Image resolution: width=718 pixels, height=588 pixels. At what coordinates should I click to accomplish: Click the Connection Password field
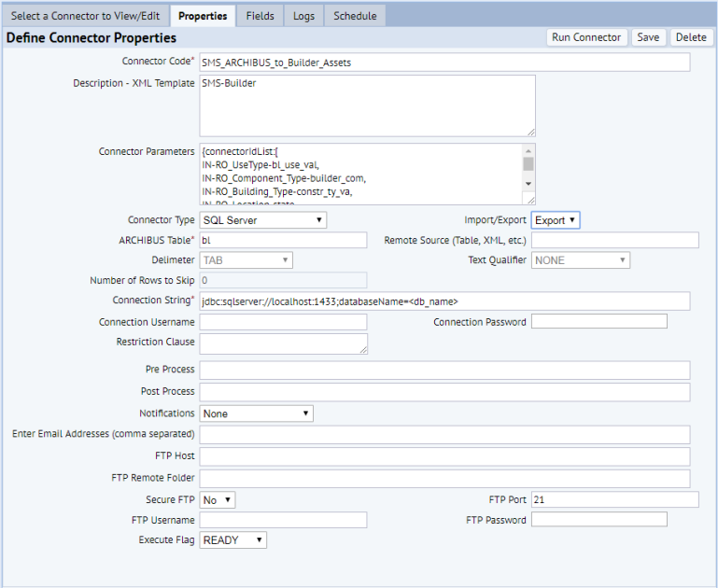point(598,322)
